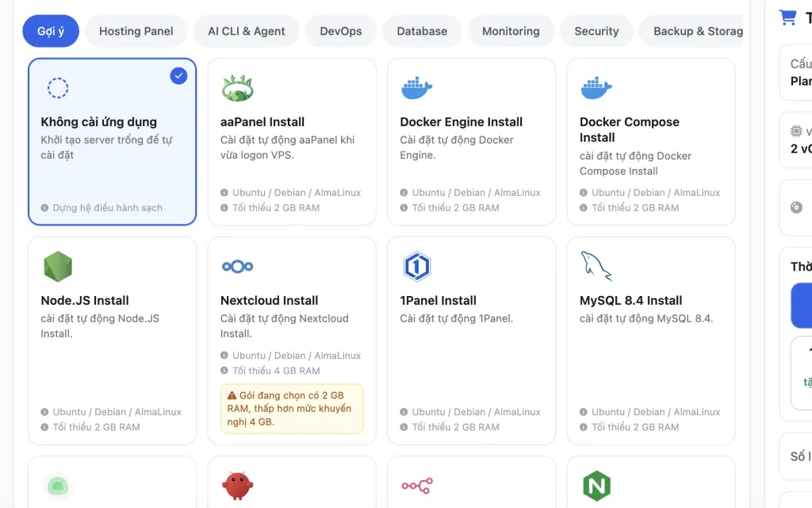Click the Docker Compose whale icon

[x=596, y=87]
